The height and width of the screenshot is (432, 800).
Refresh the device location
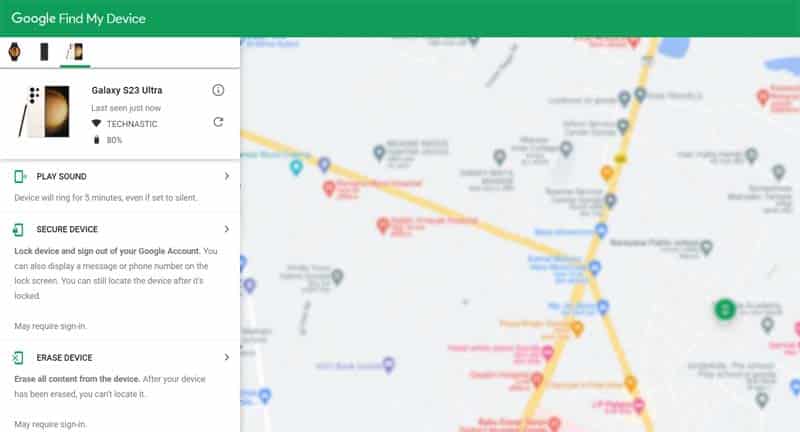click(218, 122)
